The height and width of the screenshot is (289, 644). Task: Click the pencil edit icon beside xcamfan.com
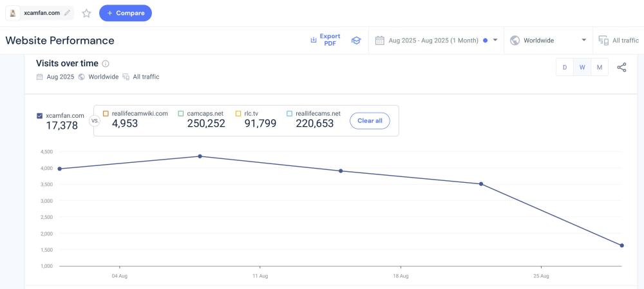click(67, 13)
